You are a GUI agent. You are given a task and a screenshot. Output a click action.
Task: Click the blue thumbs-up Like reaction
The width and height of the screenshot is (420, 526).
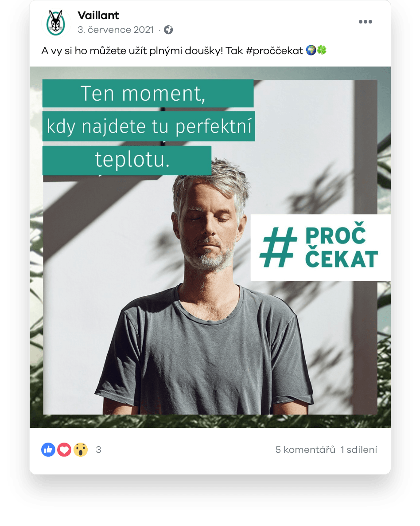click(x=48, y=450)
